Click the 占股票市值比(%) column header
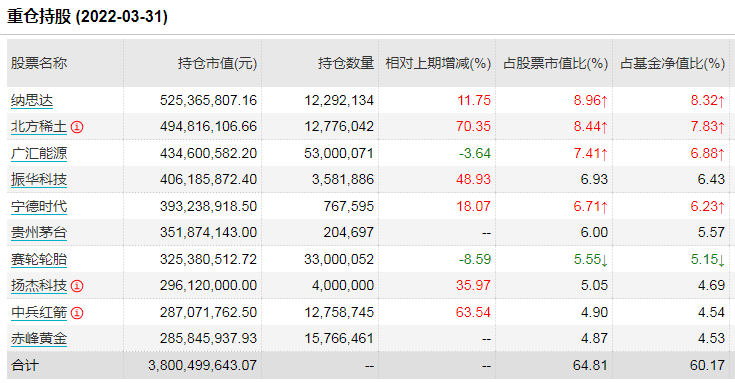 [x=555, y=63]
